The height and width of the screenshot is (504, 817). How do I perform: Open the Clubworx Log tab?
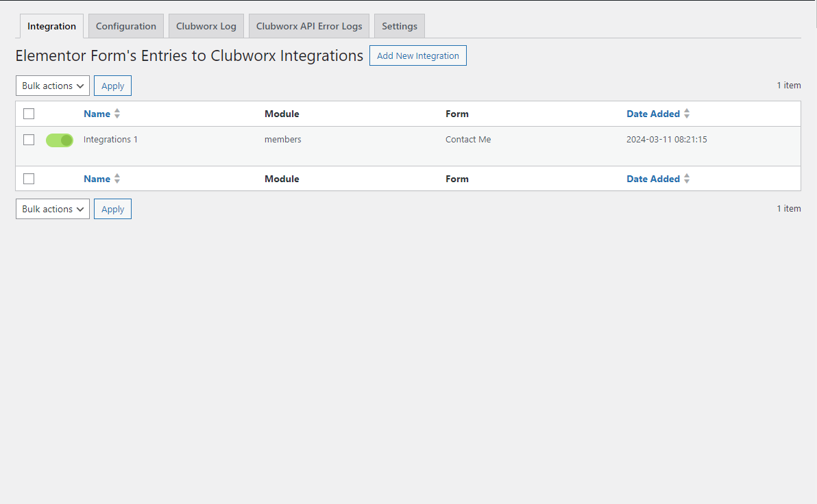206,26
